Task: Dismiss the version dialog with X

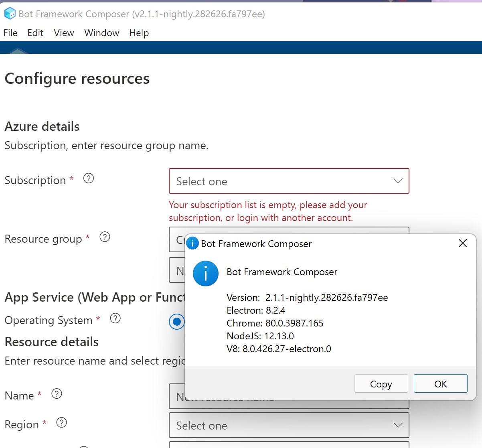Action: [x=462, y=243]
